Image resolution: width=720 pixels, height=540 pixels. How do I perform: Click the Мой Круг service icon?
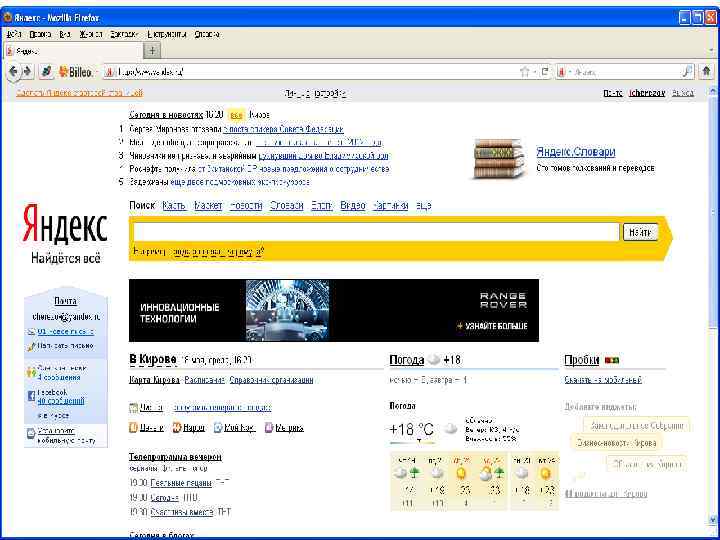point(218,428)
